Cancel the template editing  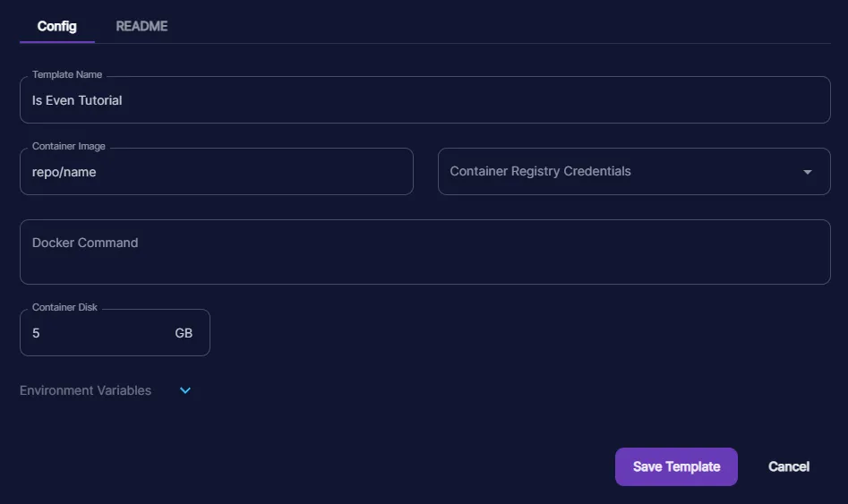coord(789,466)
